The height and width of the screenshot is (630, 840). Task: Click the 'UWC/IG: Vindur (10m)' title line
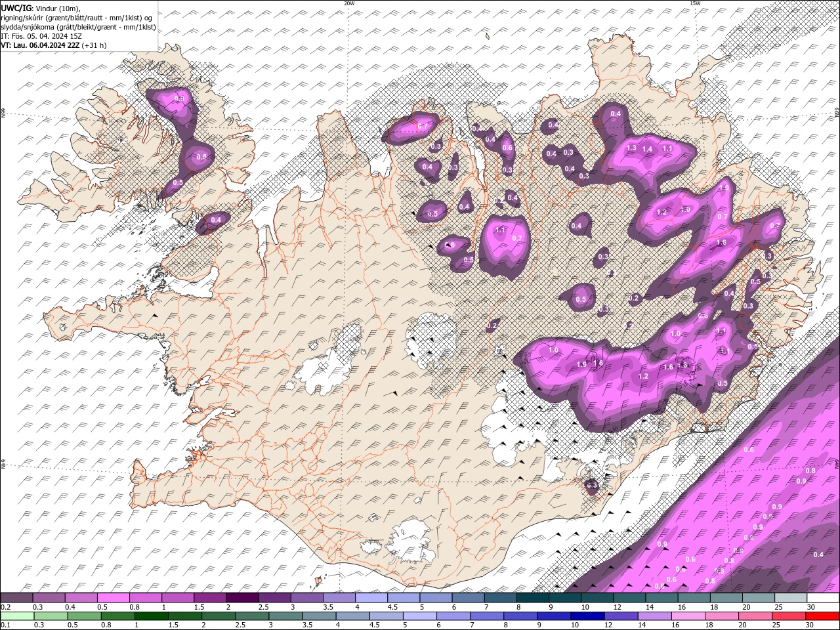41,8
